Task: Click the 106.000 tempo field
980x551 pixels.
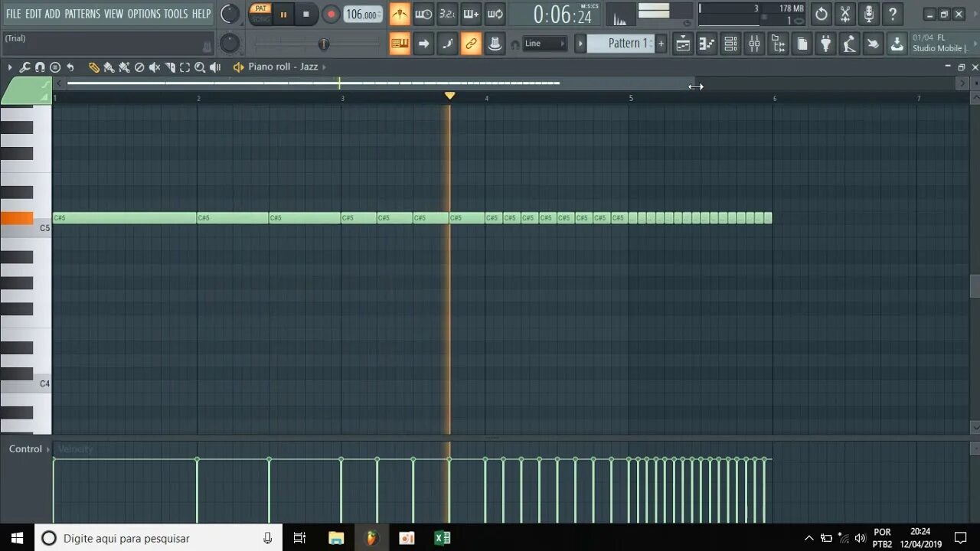Action: [x=362, y=15]
